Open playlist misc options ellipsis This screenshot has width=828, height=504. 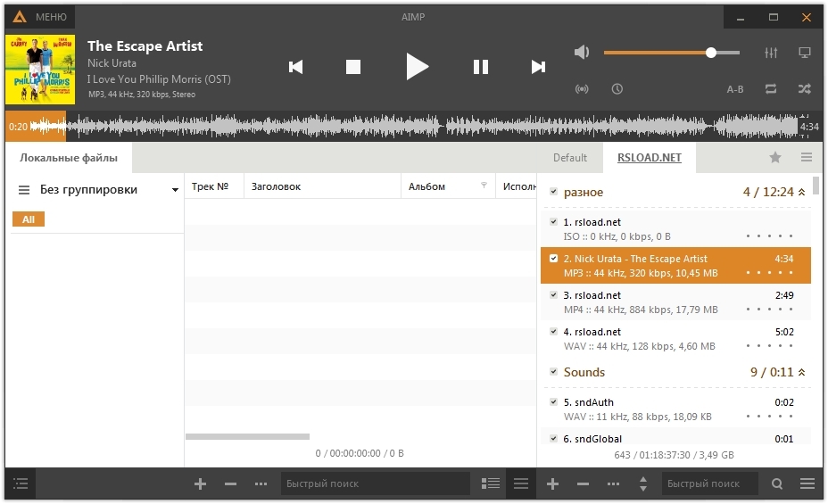(613, 483)
